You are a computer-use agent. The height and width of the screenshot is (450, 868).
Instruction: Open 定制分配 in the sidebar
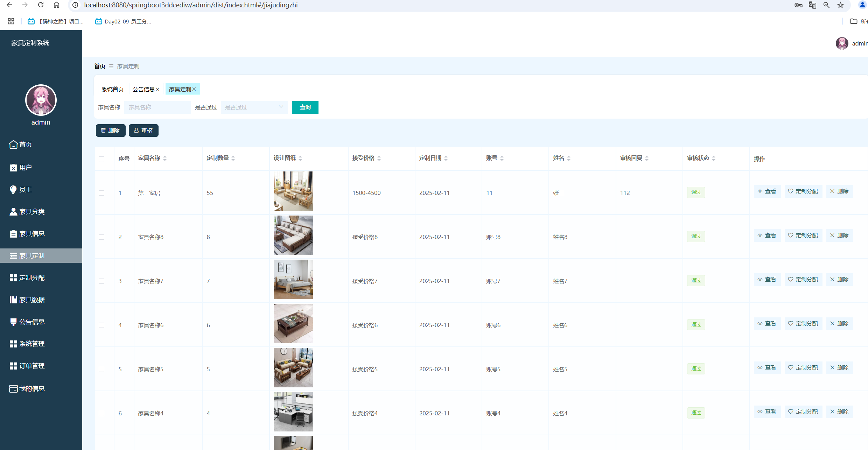pyautogui.click(x=31, y=278)
